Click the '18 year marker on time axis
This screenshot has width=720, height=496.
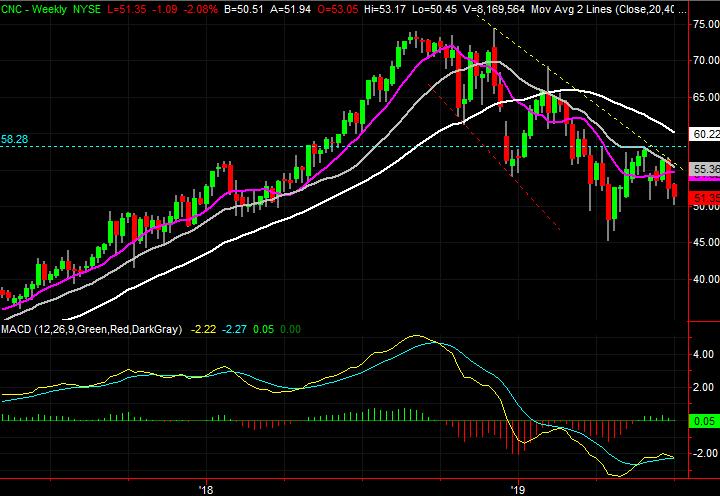[x=206, y=490]
